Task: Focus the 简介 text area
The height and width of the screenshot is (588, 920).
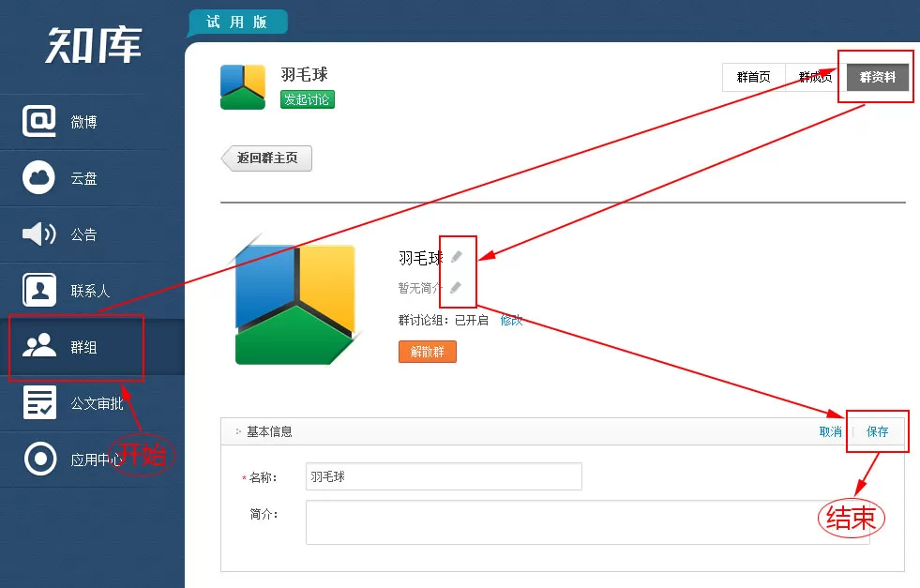Action: click(587, 522)
